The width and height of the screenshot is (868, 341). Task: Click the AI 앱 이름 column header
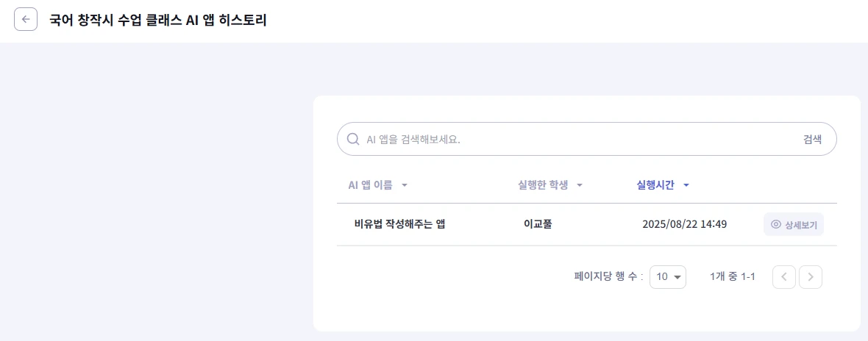tap(370, 185)
